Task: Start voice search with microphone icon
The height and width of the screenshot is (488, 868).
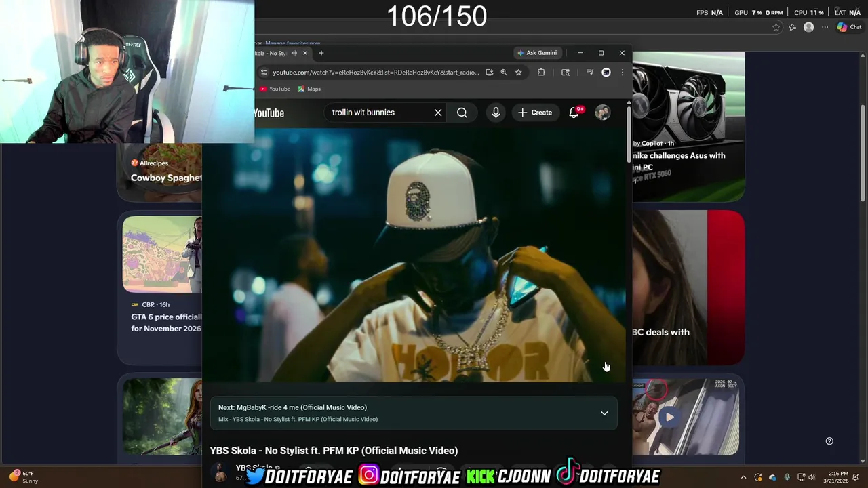Action: click(x=496, y=113)
